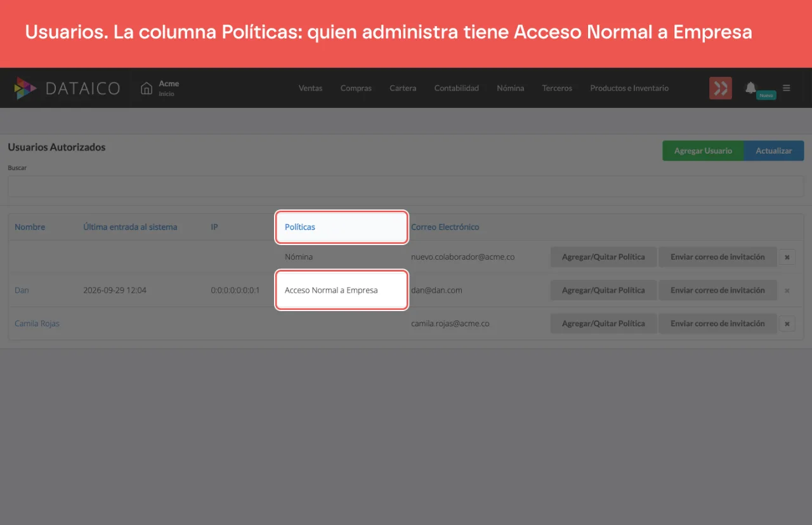The height and width of the screenshot is (525, 812).
Task: Remove user nuevo.colaborador@acme.co with the x button
Action: (x=787, y=257)
